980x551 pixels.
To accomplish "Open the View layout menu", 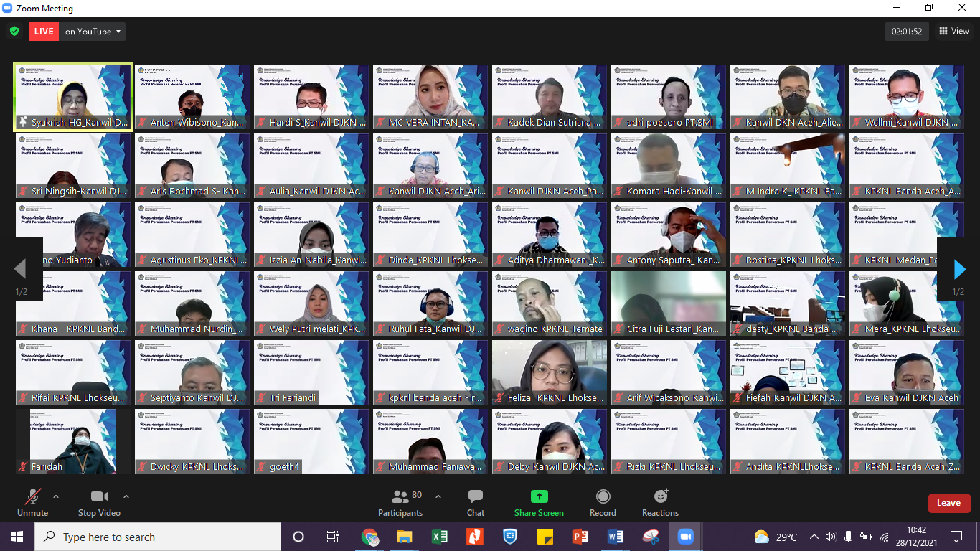I will coord(953,32).
